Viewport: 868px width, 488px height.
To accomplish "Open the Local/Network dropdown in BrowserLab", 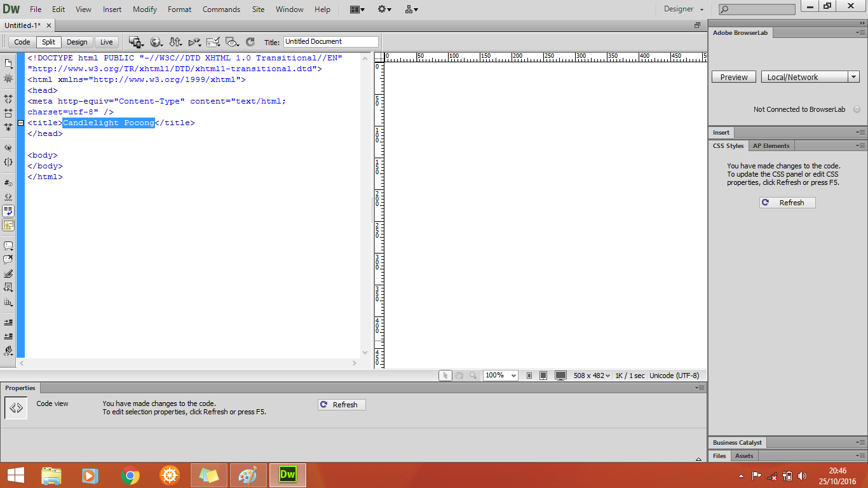I will [x=810, y=77].
